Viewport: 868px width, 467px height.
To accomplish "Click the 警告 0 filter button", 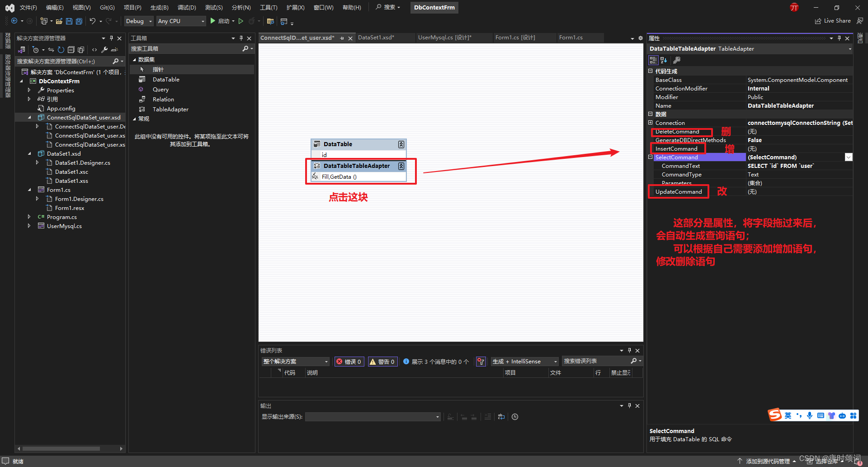I will pos(382,361).
